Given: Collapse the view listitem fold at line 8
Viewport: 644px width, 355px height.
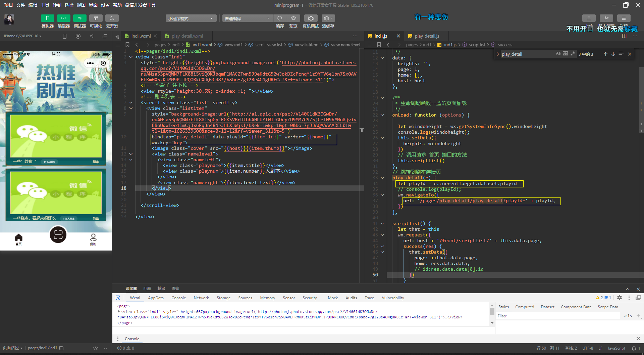Looking at the screenshot, I should [x=131, y=108].
